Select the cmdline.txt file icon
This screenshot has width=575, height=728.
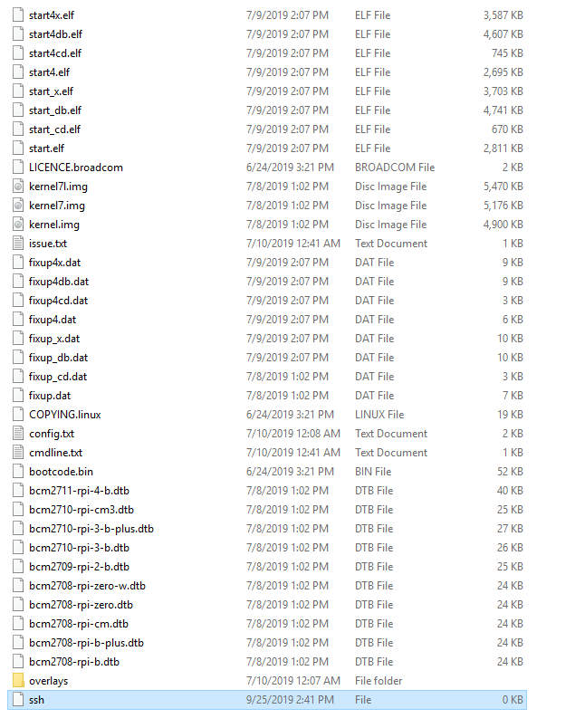tap(18, 452)
